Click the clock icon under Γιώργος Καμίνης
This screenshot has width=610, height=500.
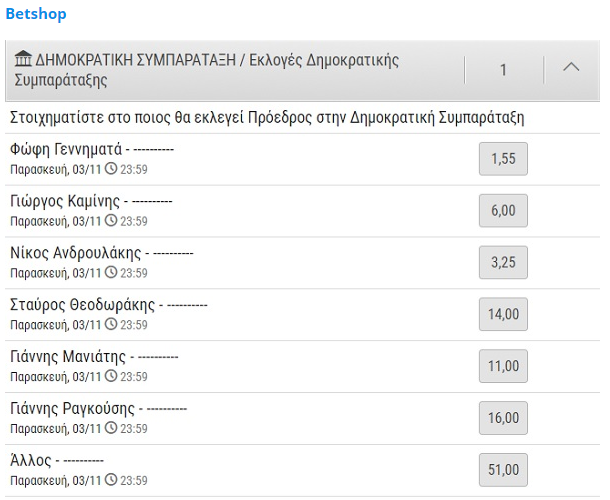click(x=111, y=221)
